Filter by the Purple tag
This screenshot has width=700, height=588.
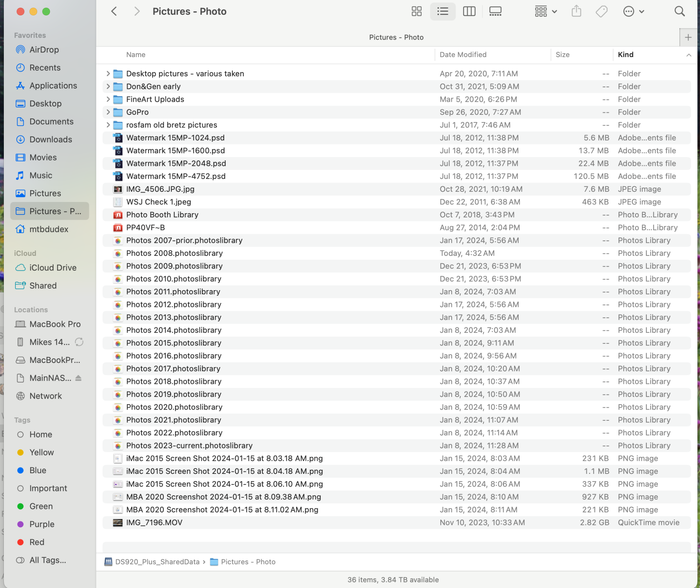pos(42,524)
